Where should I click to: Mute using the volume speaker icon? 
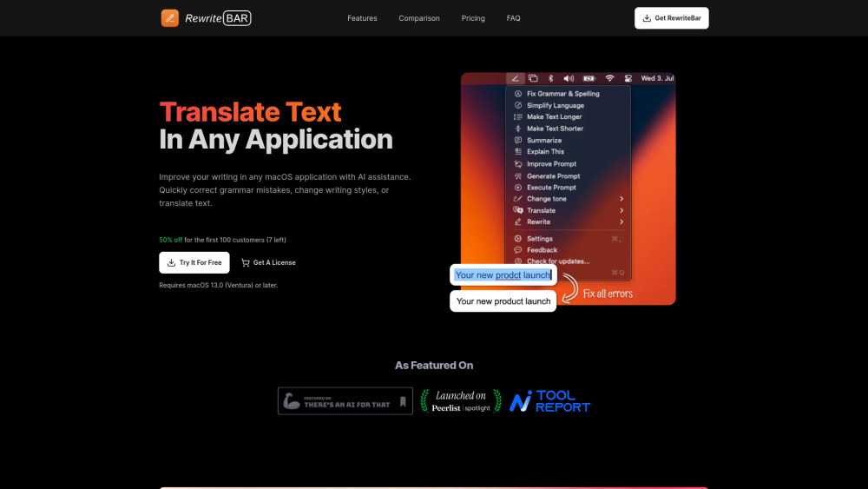569,78
